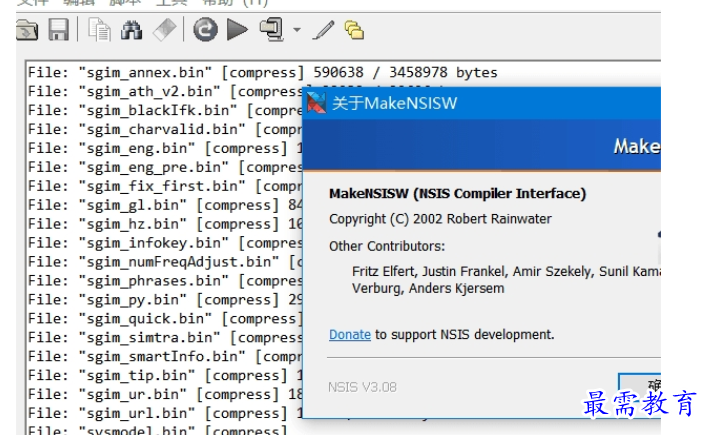Click "Copyright (C) 2002 Robert Rainwater" text

click(x=440, y=219)
